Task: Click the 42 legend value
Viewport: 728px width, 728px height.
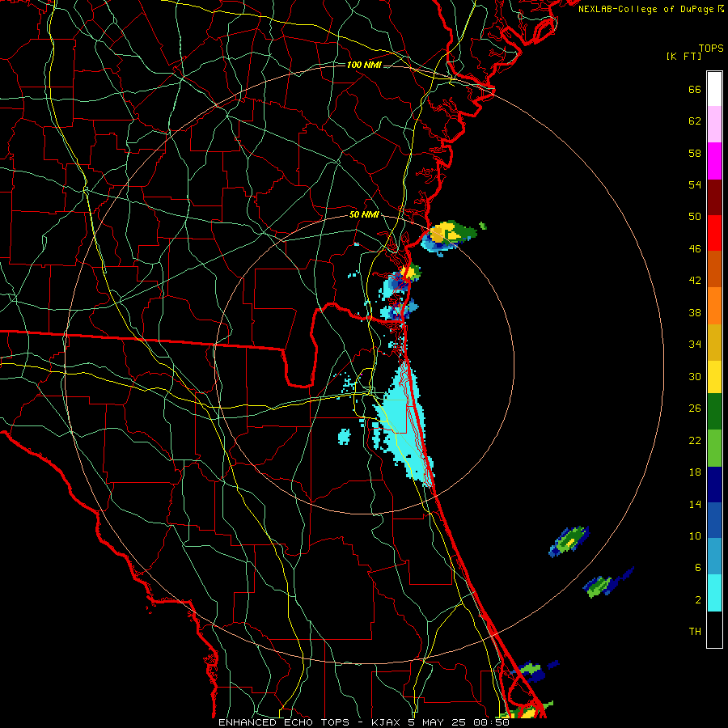Action: [x=695, y=281]
